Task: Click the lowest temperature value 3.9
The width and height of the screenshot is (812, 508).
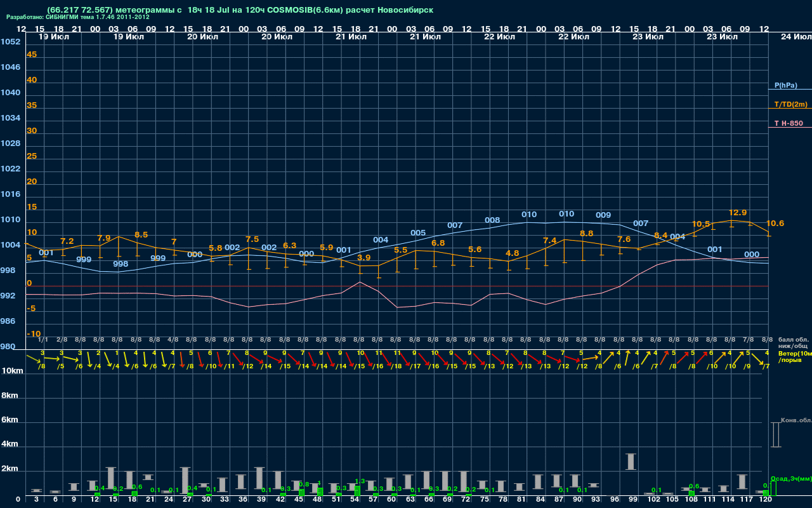Action: click(364, 258)
